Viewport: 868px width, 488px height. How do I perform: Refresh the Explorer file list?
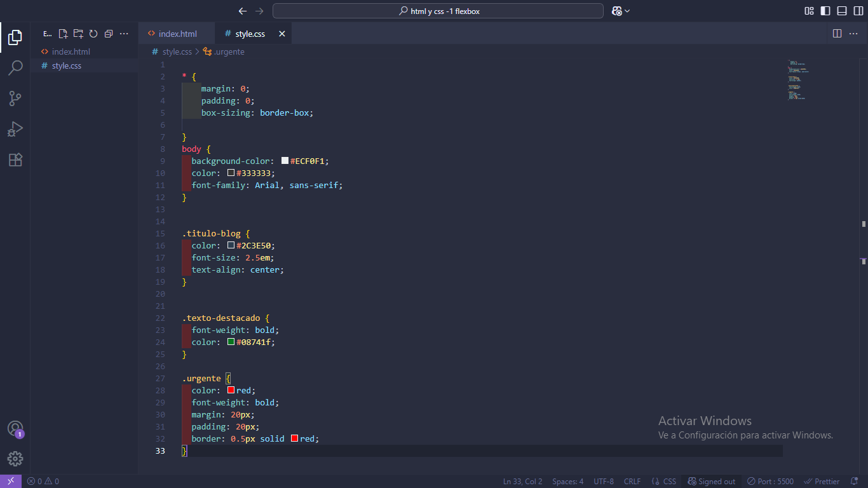(93, 34)
